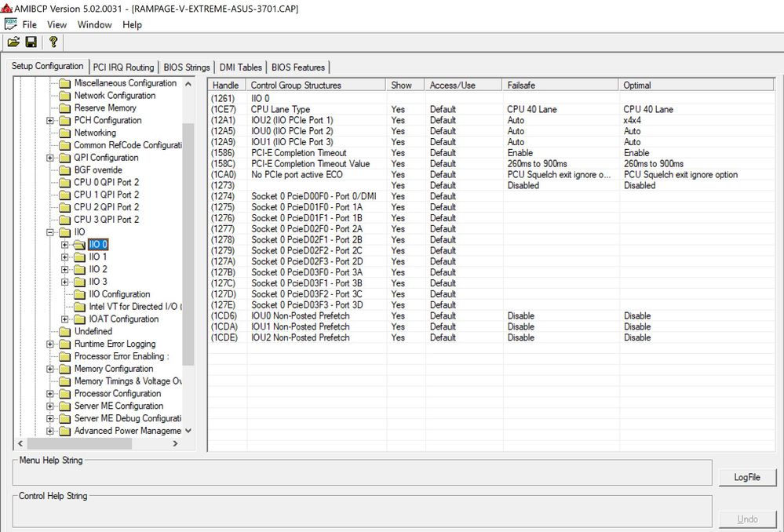This screenshot has width=784, height=532.
Task: Expand the Processor Configuration node
Action: click(49, 393)
